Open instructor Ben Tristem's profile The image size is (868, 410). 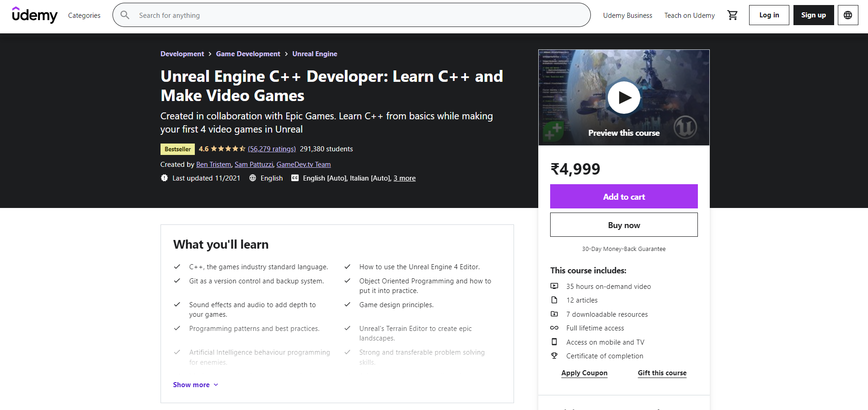point(214,165)
